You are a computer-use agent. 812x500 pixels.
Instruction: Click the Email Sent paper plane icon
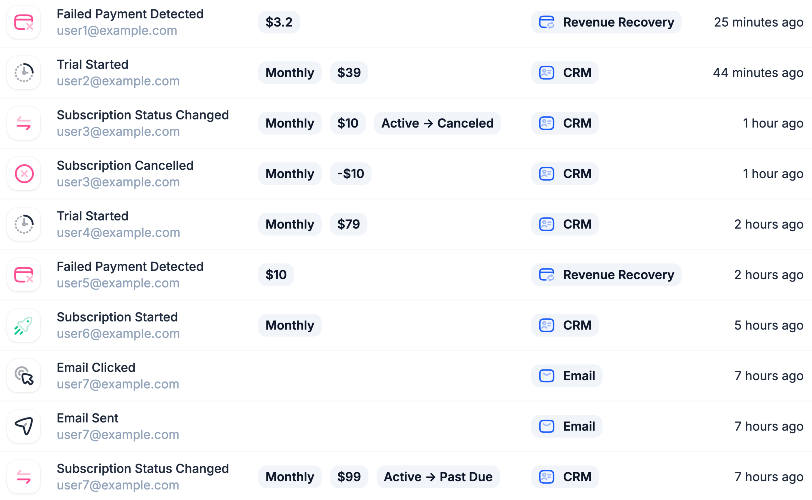tap(24, 426)
